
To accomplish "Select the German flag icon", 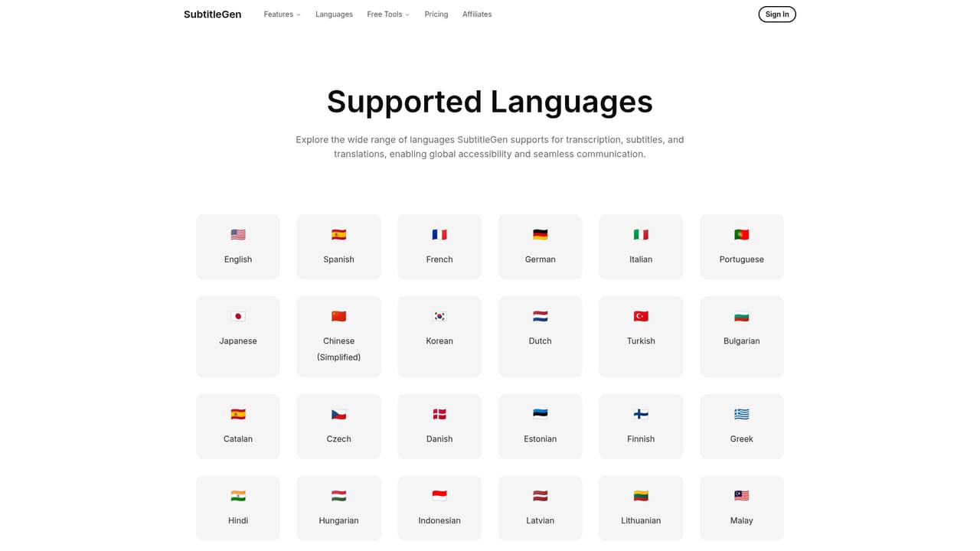I will 540,235.
